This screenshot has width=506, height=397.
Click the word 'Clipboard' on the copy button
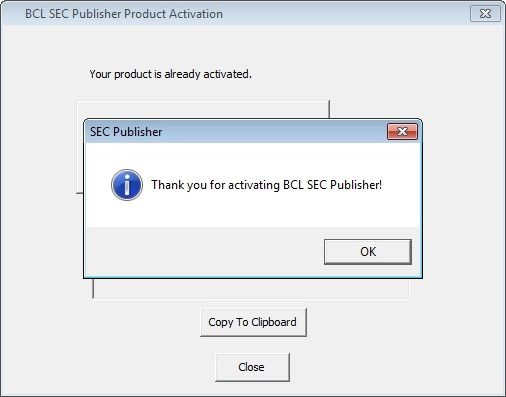(274, 322)
